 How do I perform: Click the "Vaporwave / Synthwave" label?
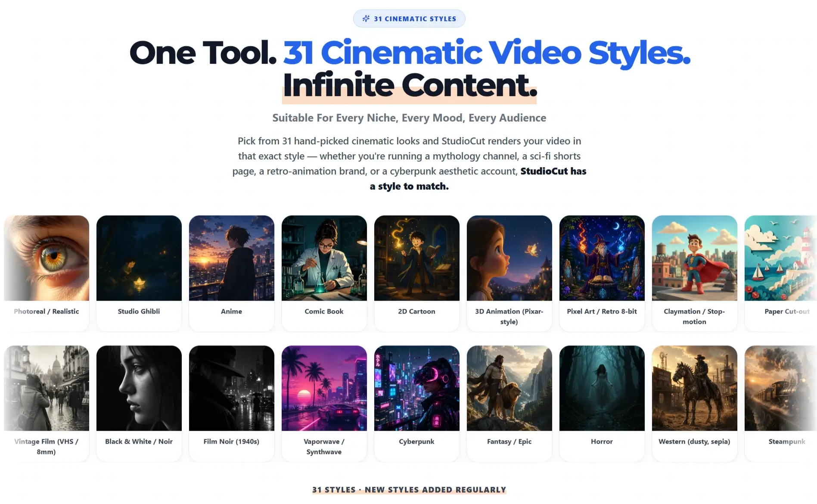click(x=324, y=447)
